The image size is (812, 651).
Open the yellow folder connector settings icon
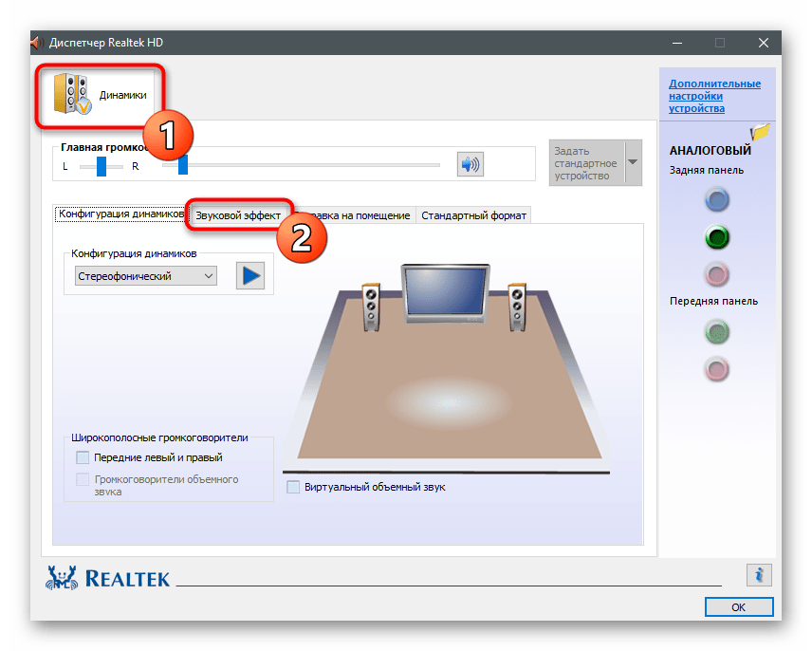click(x=759, y=133)
